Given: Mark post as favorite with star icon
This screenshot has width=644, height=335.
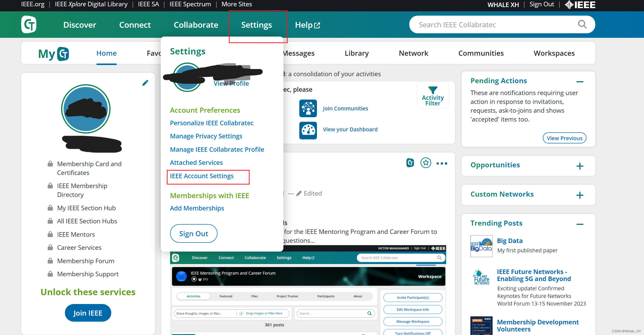Looking at the screenshot, I should point(426,163).
